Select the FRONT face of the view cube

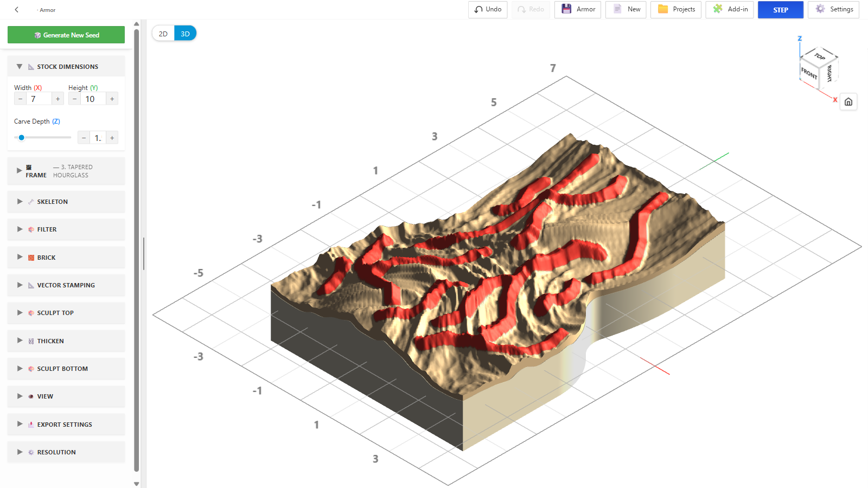tap(809, 73)
